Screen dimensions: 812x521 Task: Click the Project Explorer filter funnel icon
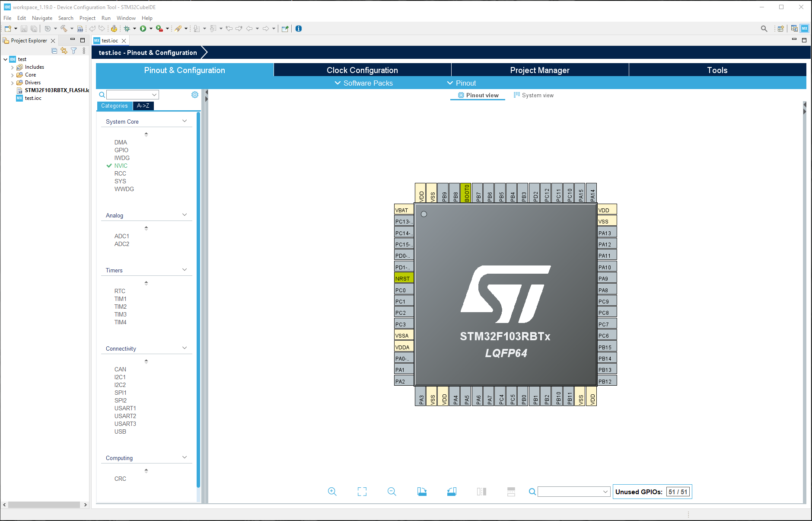(x=74, y=51)
